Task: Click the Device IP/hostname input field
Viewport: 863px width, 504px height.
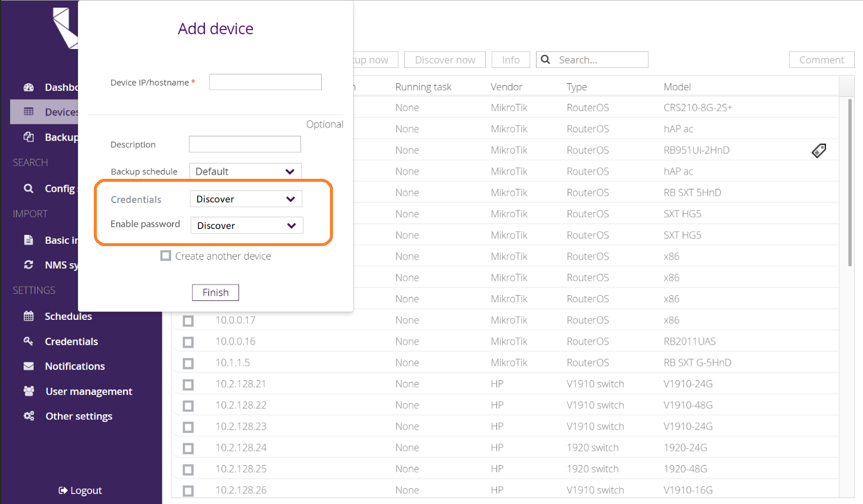Action: (x=266, y=82)
